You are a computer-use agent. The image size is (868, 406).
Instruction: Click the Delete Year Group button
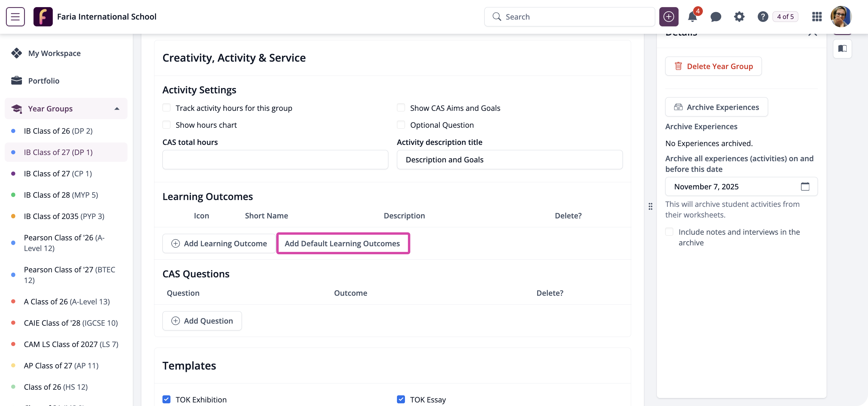pyautogui.click(x=713, y=66)
